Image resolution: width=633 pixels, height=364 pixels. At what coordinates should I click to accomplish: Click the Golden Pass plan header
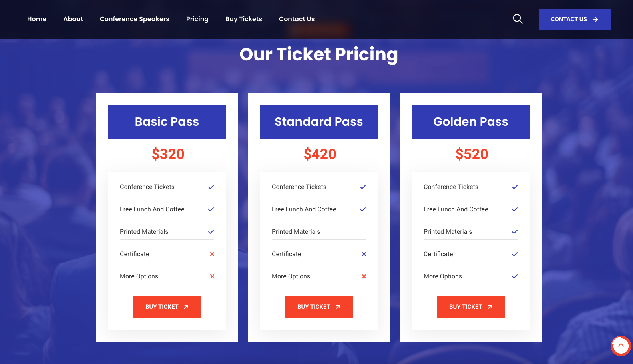(471, 122)
